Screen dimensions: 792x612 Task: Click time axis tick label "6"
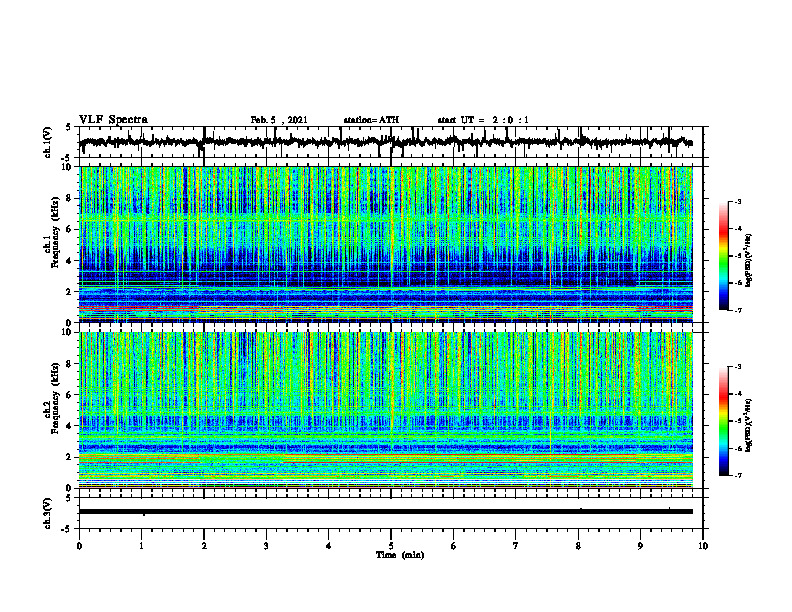tap(454, 546)
